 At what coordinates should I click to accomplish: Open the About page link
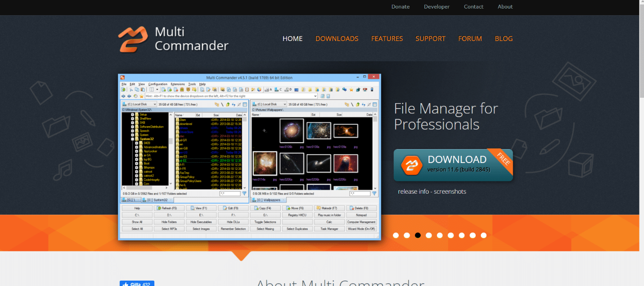click(x=505, y=7)
